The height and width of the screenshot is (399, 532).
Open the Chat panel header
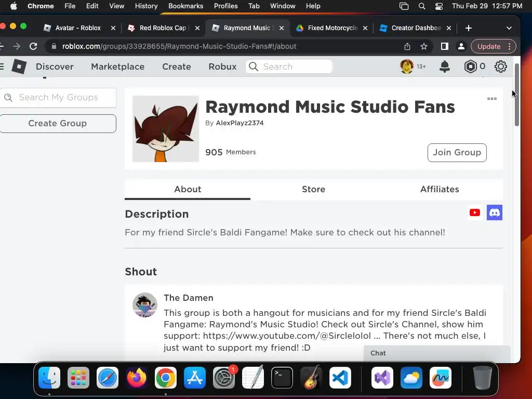437,353
